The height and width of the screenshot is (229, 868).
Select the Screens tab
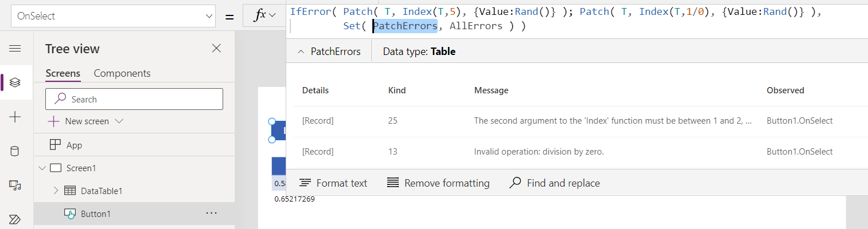click(x=63, y=73)
